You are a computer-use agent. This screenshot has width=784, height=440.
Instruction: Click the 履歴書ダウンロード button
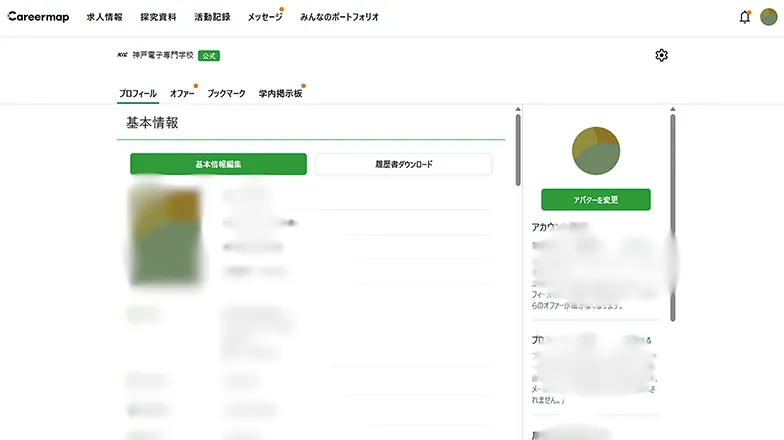pos(404,164)
